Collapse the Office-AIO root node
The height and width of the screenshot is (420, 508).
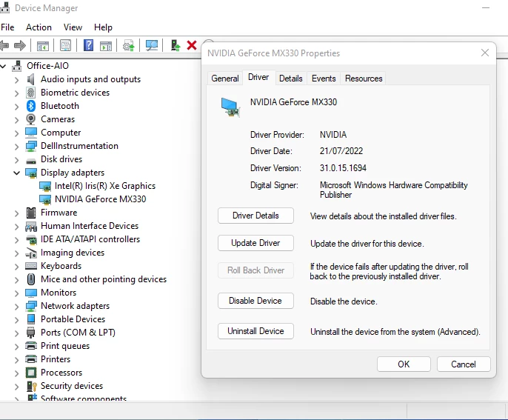[x=3, y=66]
